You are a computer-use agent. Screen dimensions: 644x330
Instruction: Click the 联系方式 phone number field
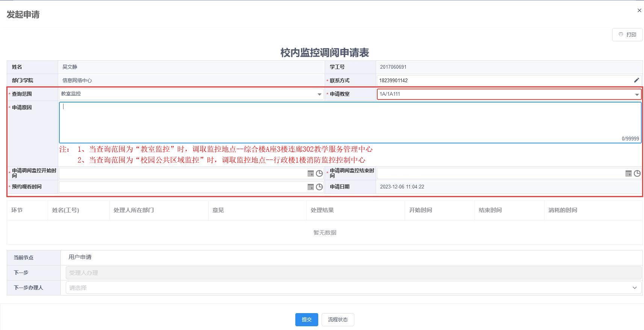[503, 80]
